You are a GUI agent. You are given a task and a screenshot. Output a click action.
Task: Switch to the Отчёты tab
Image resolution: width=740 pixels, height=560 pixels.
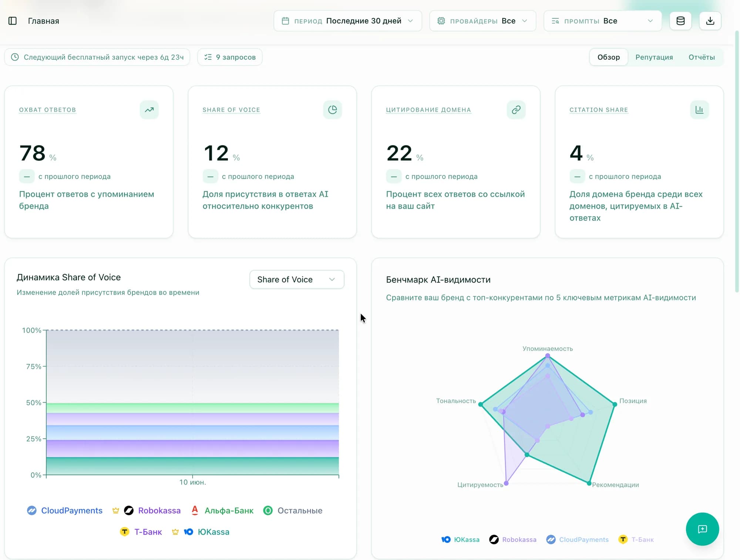(x=701, y=57)
